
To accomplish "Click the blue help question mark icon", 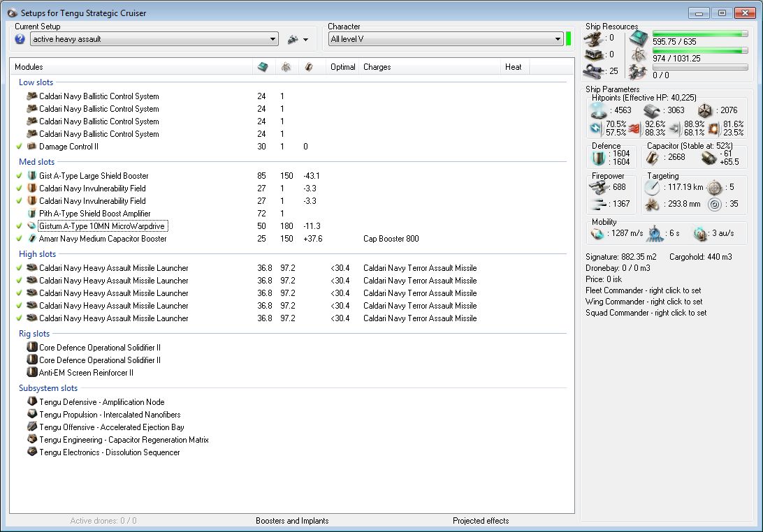I will 20,39.
